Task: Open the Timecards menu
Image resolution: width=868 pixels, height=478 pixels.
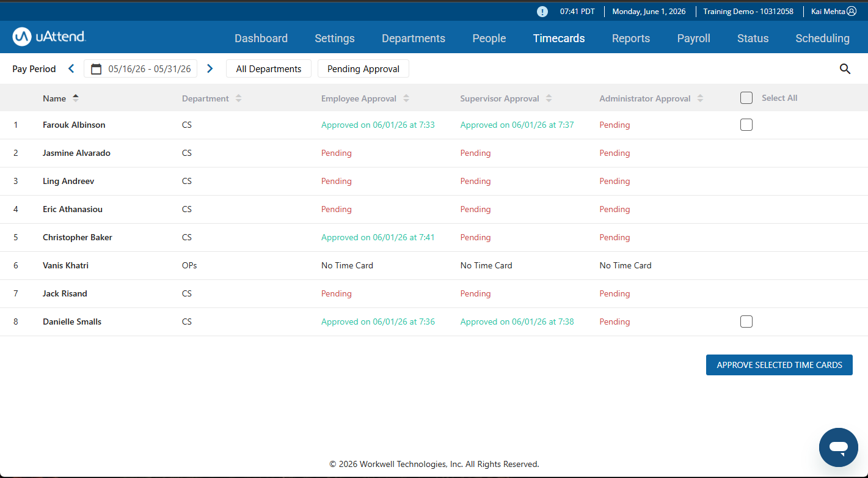Action: tap(559, 39)
